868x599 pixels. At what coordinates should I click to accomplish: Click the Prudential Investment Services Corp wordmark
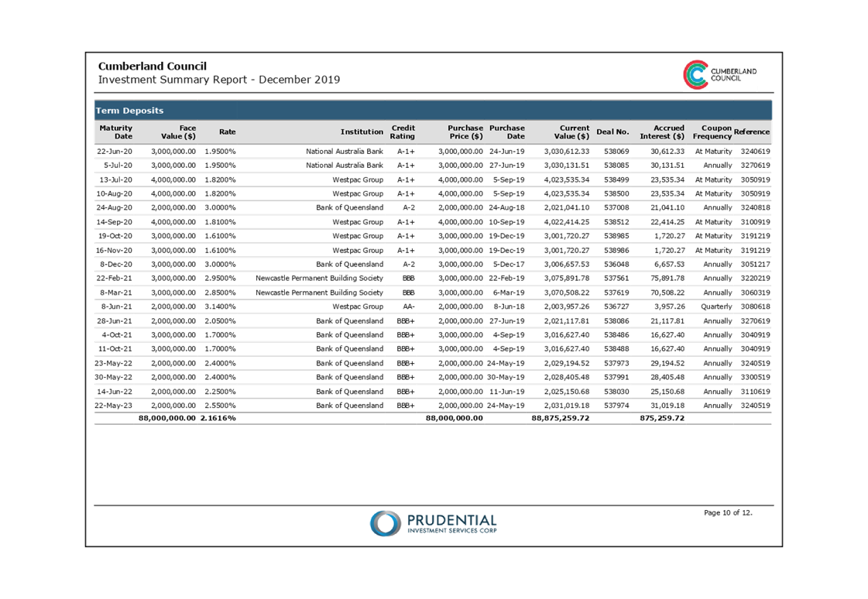coord(452,524)
